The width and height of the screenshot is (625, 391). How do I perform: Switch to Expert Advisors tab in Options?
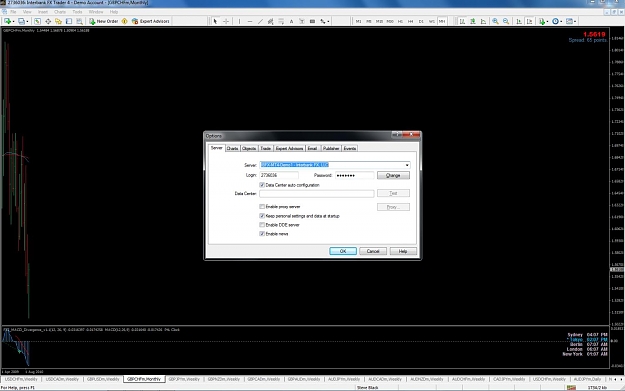(290, 149)
